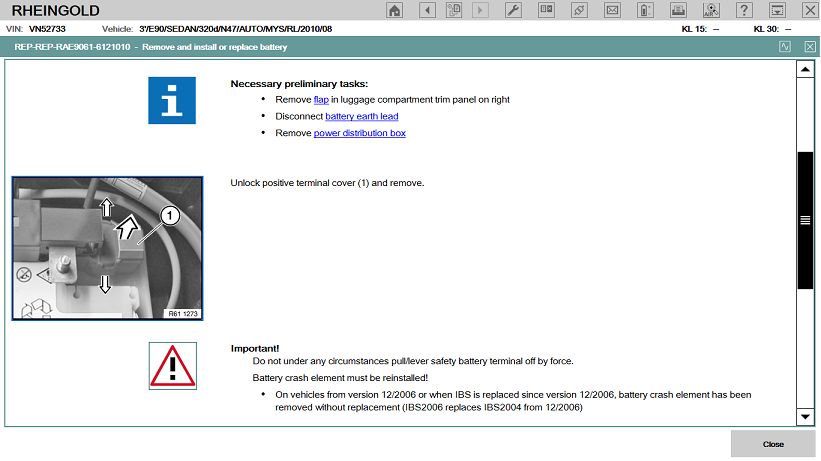Open the AIR search icon
This screenshot has height=461, width=821.
711,10
